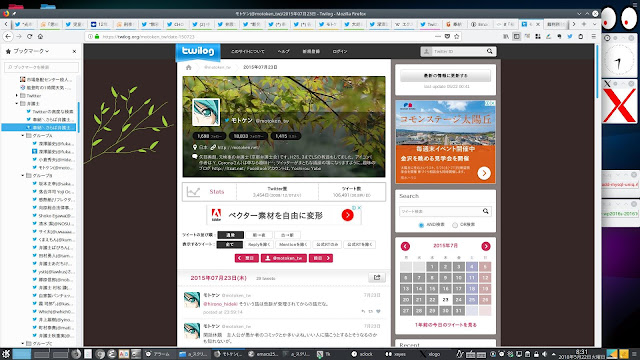Click the pink @motoken_tw button
The height and width of the screenshot is (360, 640).
[284, 258]
